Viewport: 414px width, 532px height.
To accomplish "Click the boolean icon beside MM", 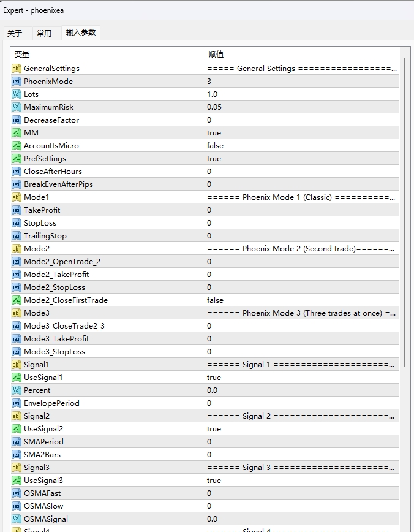I will (17, 133).
